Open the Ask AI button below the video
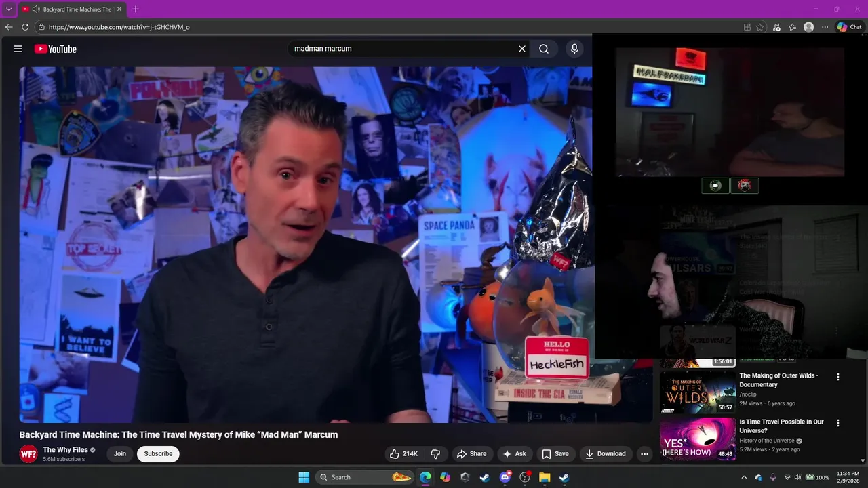 (x=515, y=454)
